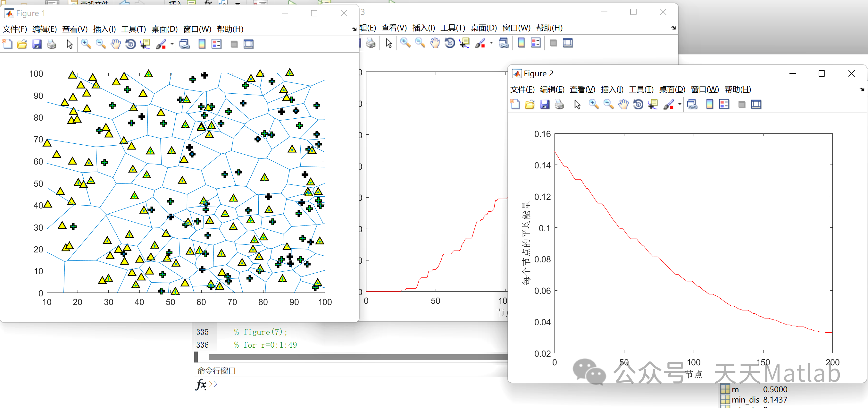The image size is (868, 408).
Task: Click Show Plot Tools button in Figure 2
Action: click(x=756, y=105)
